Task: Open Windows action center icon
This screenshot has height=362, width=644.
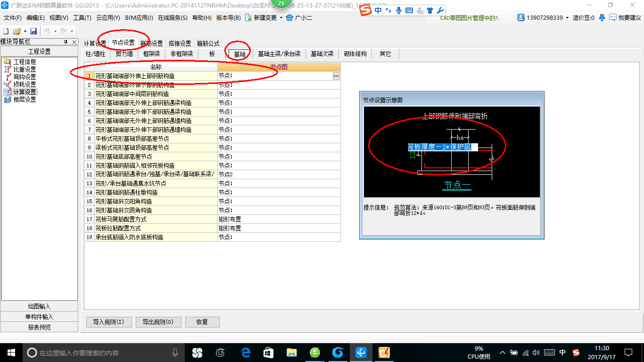Action: coord(628,353)
